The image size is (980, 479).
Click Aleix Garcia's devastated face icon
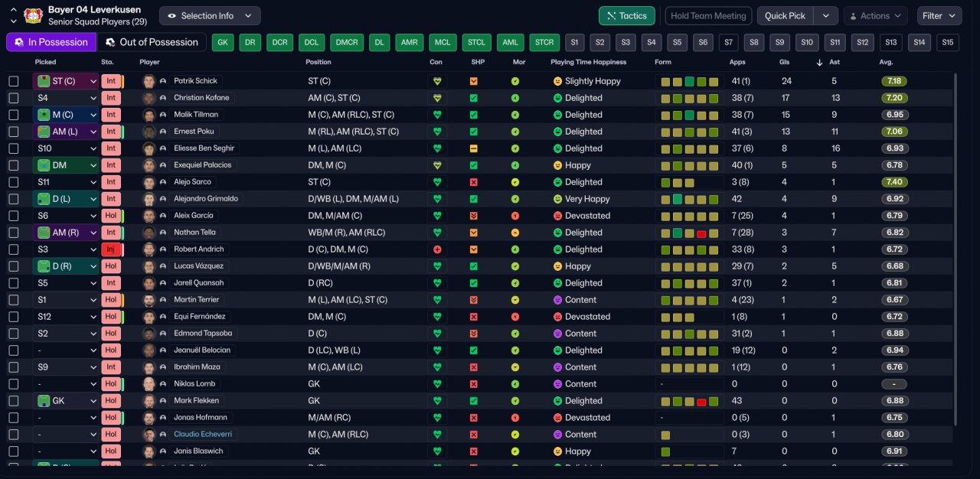557,216
